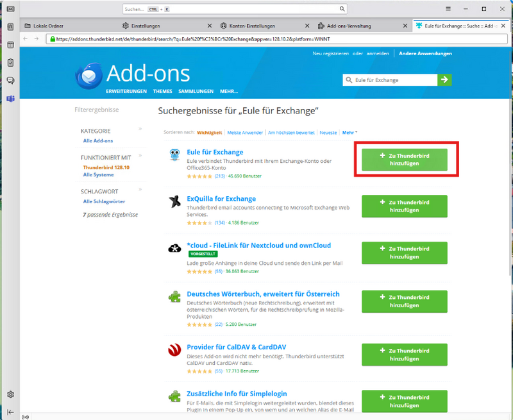The image size is (513, 420).
Task: Go forward with the browser forward arrow
Action: point(37,38)
